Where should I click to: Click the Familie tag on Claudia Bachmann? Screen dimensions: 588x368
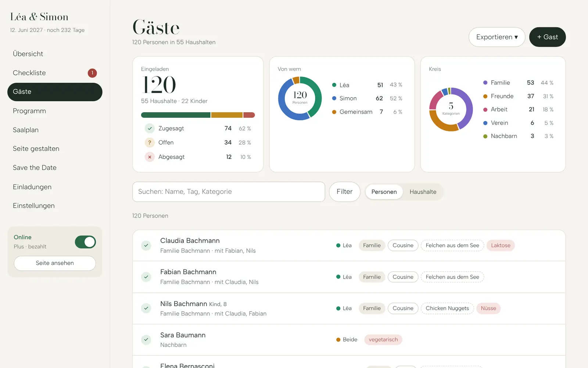pyautogui.click(x=372, y=245)
